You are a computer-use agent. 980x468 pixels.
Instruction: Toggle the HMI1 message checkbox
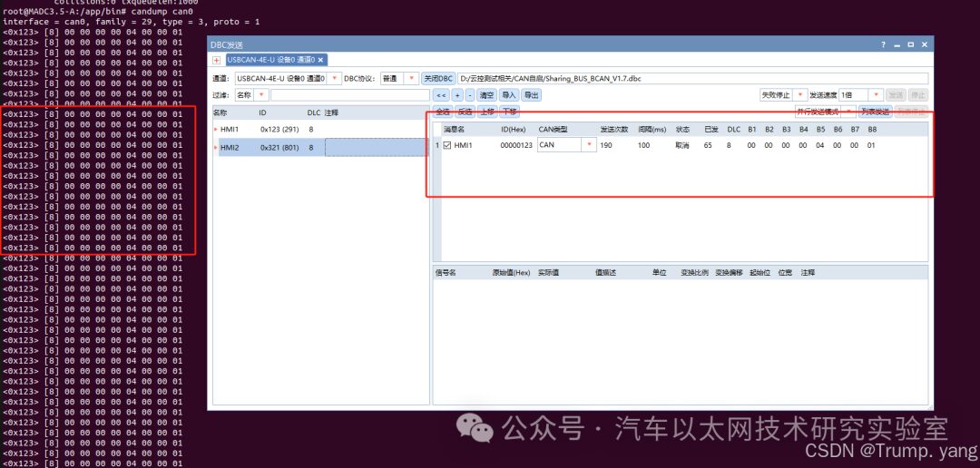[x=446, y=145]
